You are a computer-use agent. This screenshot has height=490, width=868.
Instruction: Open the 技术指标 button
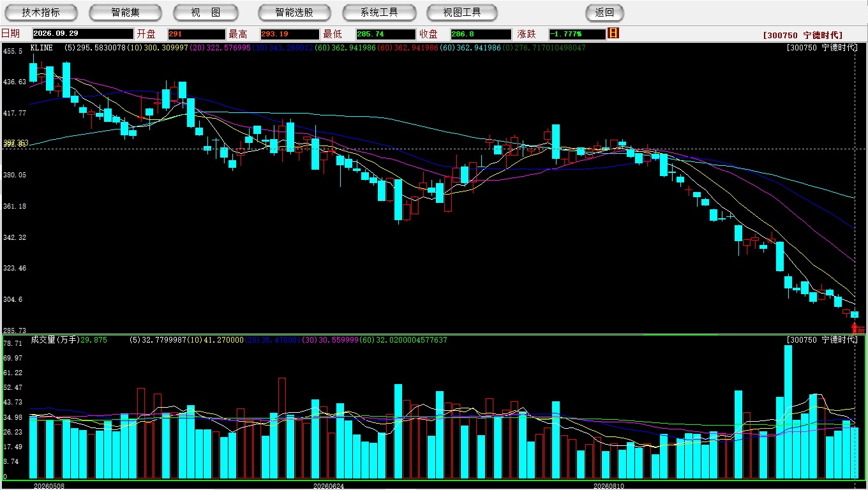[41, 12]
